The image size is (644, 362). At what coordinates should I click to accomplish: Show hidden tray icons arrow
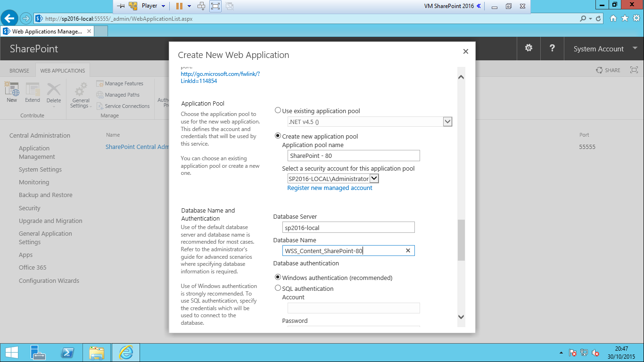point(561,353)
